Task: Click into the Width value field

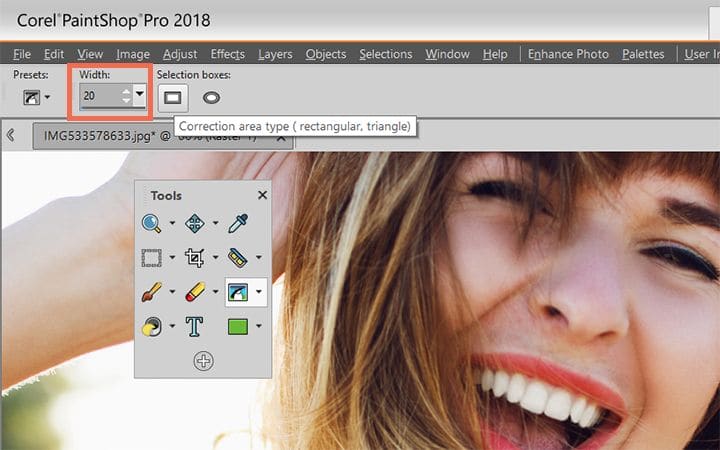Action: point(100,96)
